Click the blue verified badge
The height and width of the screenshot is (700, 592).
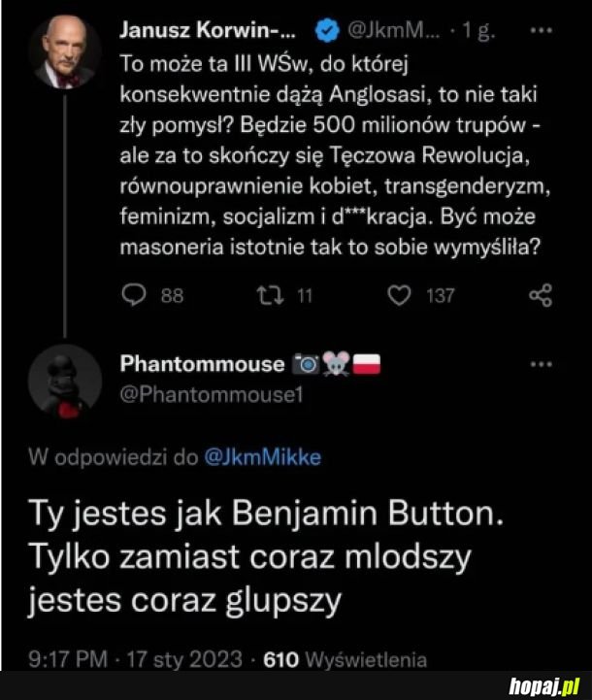tap(328, 30)
